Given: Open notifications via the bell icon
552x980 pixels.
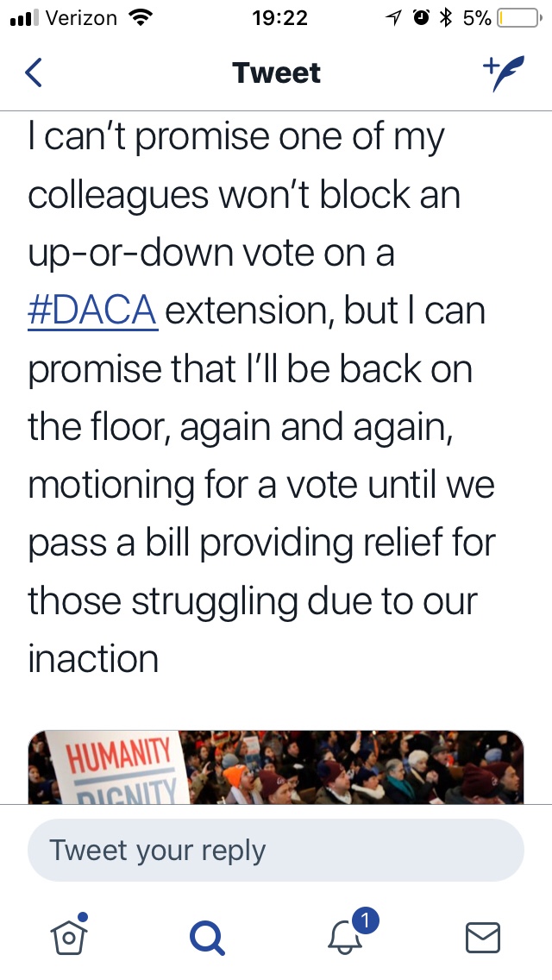Looking at the screenshot, I should click(347, 937).
